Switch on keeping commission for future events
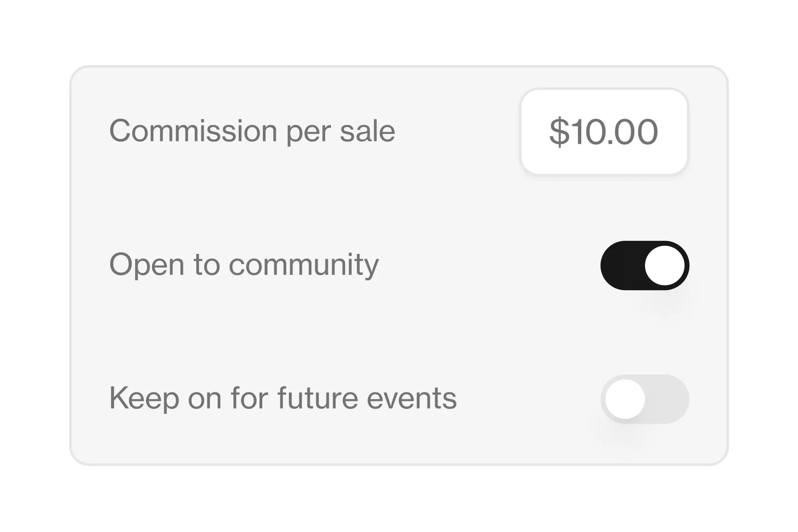Viewport: 798px width, 532px height. coord(645,399)
